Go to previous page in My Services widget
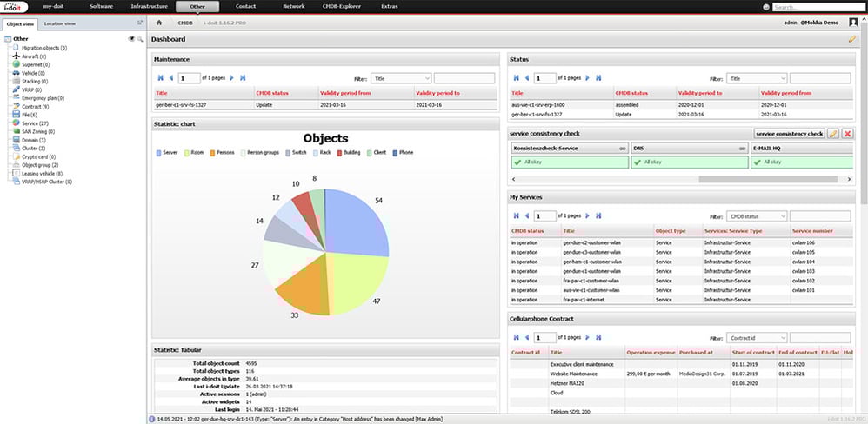This screenshot has height=424, width=868. tap(527, 215)
